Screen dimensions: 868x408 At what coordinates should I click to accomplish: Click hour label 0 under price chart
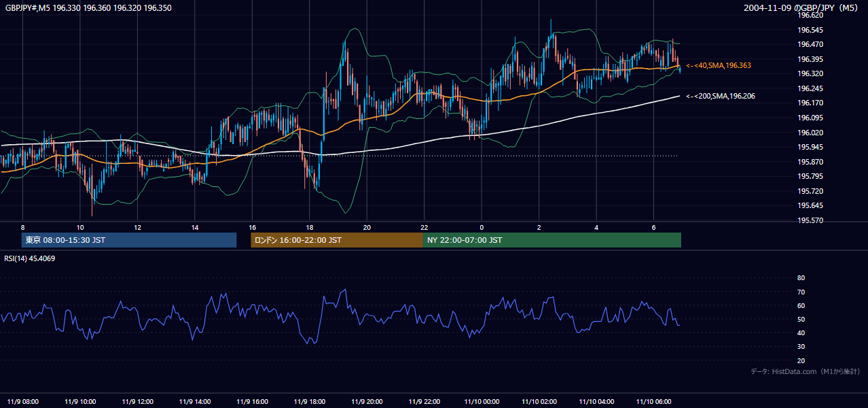pos(482,227)
